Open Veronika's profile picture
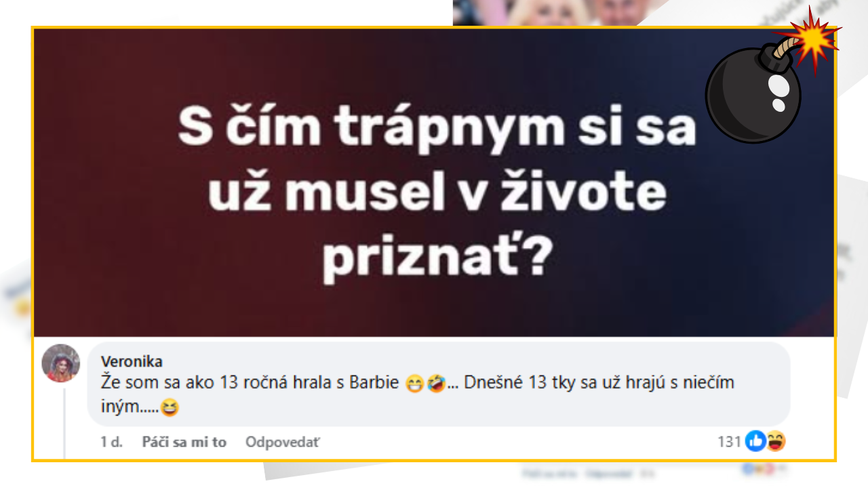Viewport: 868px width, 488px height. click(61, 363)
